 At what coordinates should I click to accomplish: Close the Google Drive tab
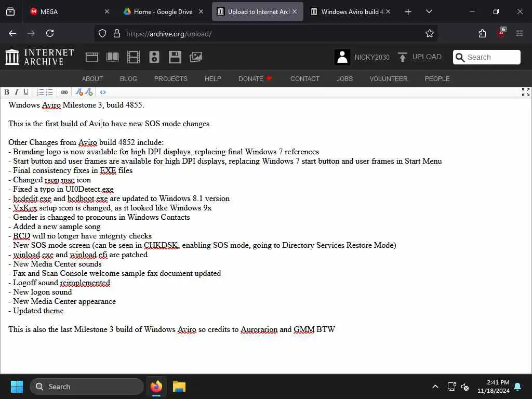[201, 11]
